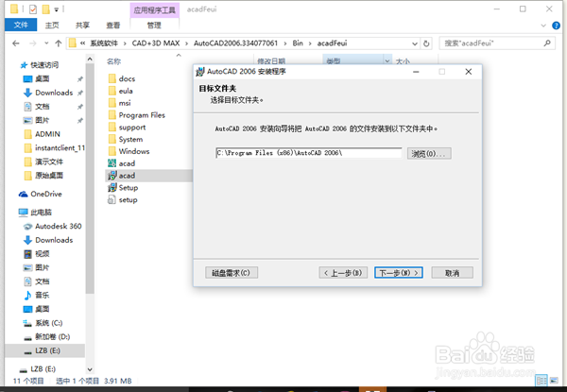Open the msi folder
Image resolution: width=567 pixels, height=392 pixels.
[x=119, y=103]
